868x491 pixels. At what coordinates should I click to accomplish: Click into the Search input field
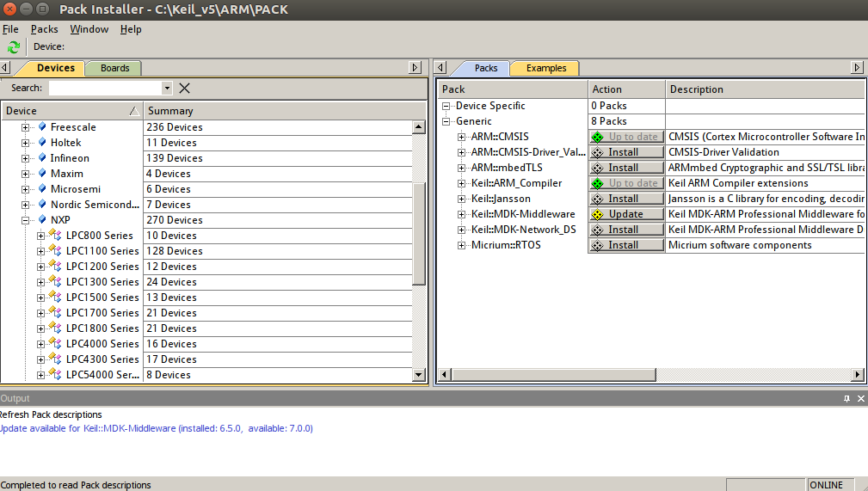(x=105, y=88)
